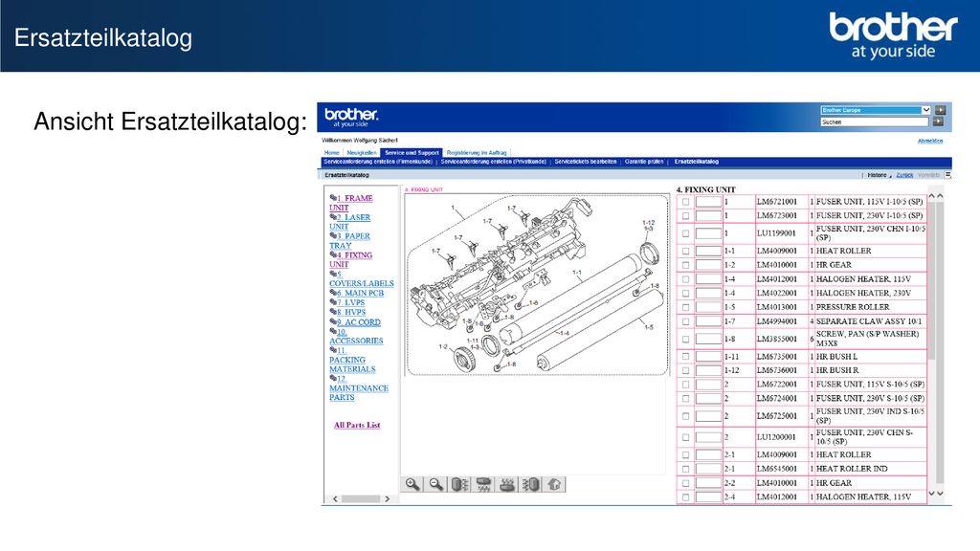The width and height of the screenshot is (980, 551).
Task: Open Servicetickets bearbeiten submenu
Action: pyautogui.click(x=586, y=162)
